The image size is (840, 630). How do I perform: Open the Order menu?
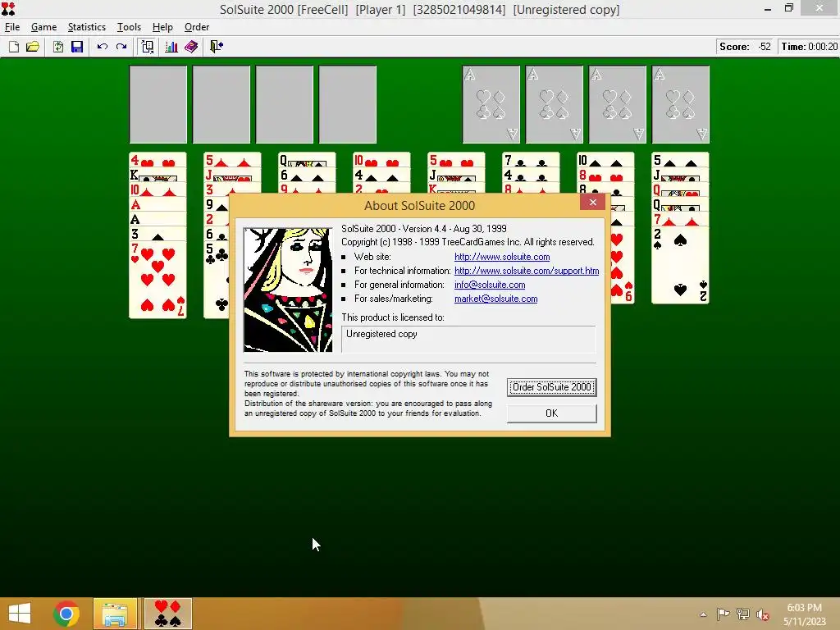click(x=197, y=27)
